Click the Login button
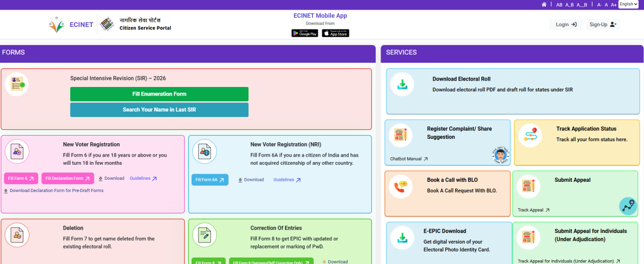The image size is (644, 264). (566, 24)
